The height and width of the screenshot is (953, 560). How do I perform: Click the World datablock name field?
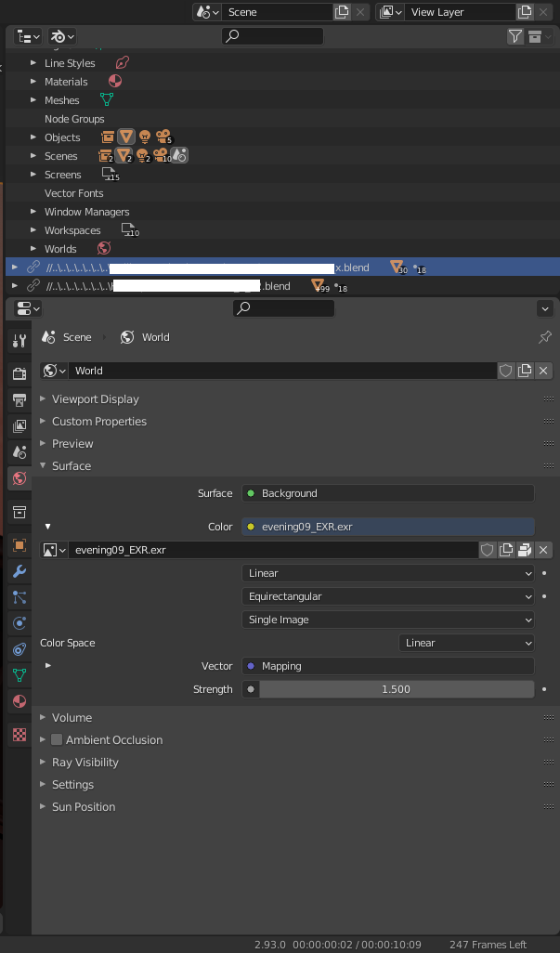pyautogui.click(x=282, y=371)
